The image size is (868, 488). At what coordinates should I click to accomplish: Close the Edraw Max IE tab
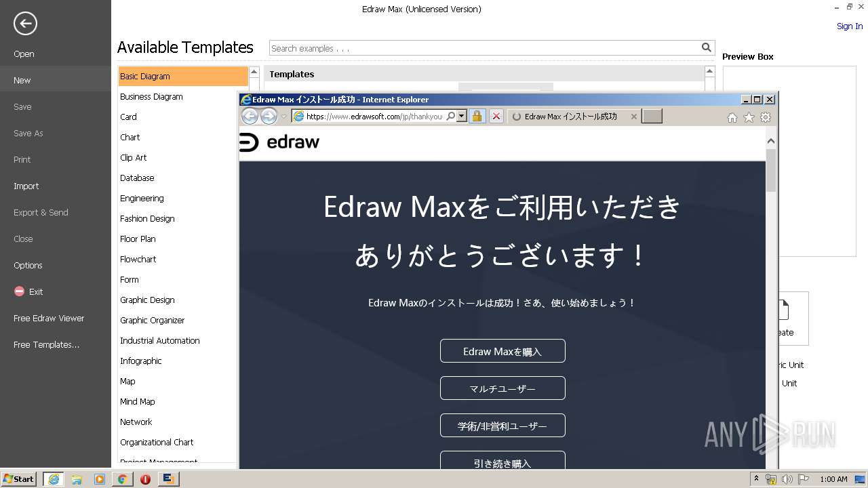(634, 117)
